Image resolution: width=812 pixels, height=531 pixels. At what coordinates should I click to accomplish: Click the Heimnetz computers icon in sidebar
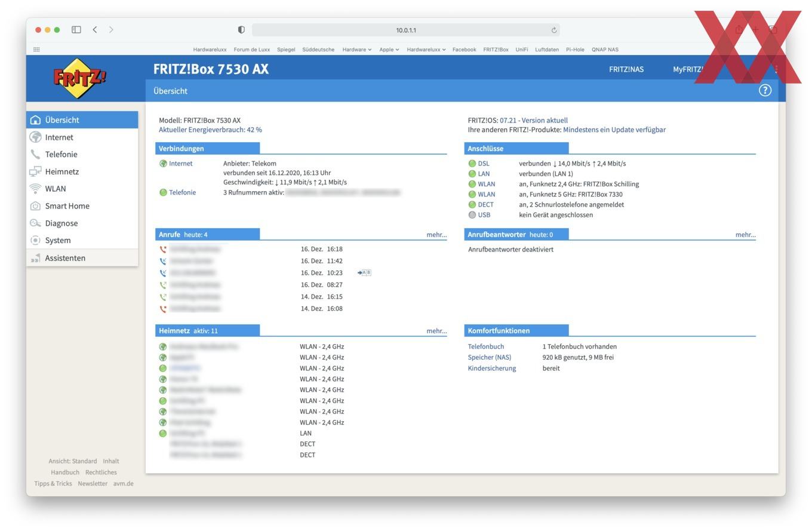pyautogui.click(x=35, y=171)
